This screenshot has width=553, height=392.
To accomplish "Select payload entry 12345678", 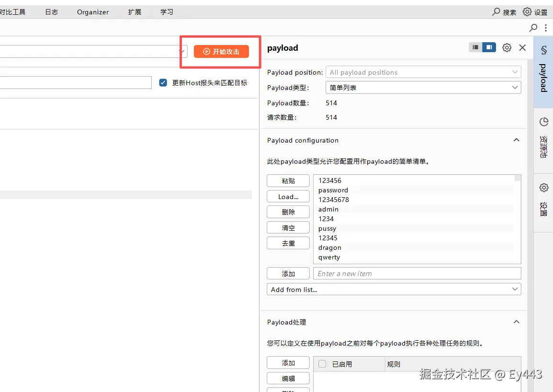I will point(334,200).
